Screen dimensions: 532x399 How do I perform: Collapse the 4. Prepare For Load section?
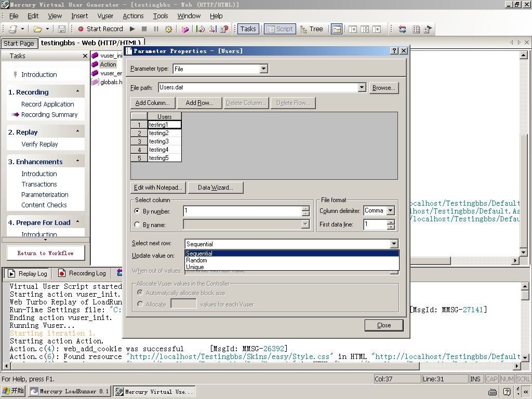point(78,222)
